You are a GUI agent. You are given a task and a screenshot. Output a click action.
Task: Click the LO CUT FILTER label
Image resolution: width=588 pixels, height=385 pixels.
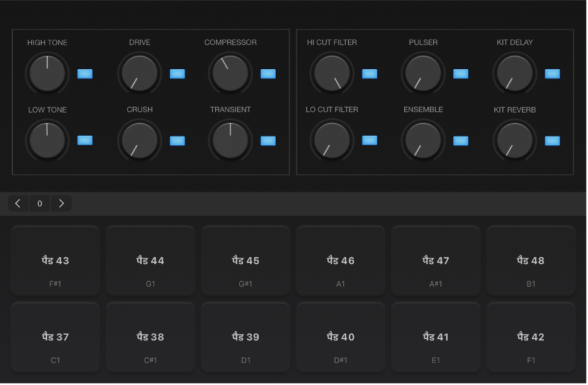tap(332, 109)
